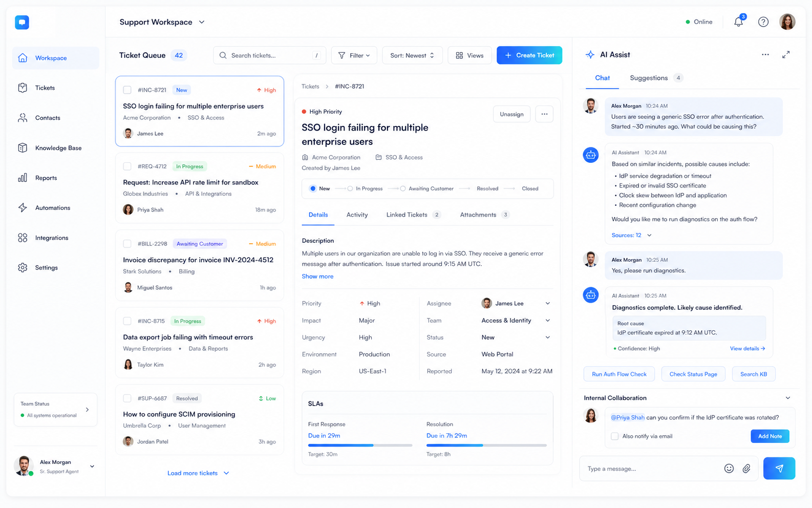Screen dimensions: 812x508
Task: Open ticket detail more options button
Action: point(544,114)
